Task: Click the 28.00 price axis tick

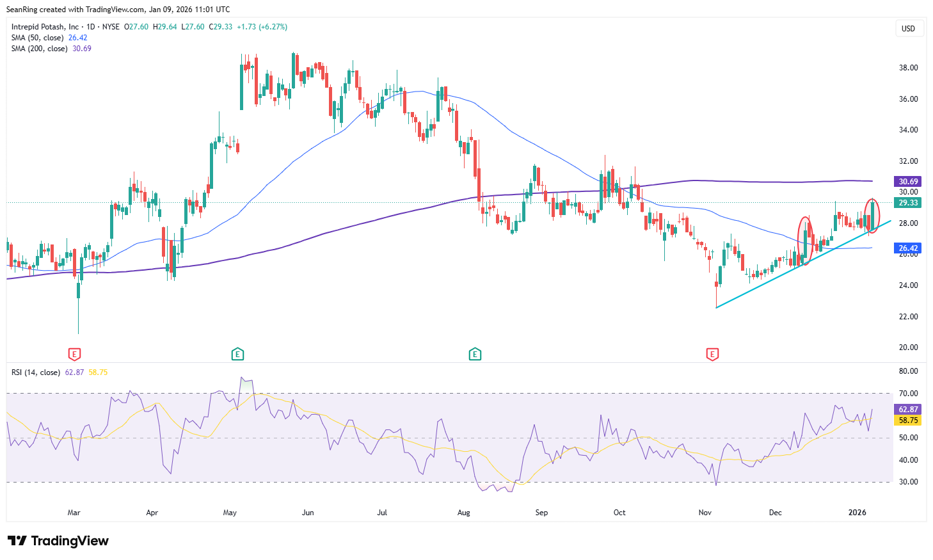Action: point(909,223)
